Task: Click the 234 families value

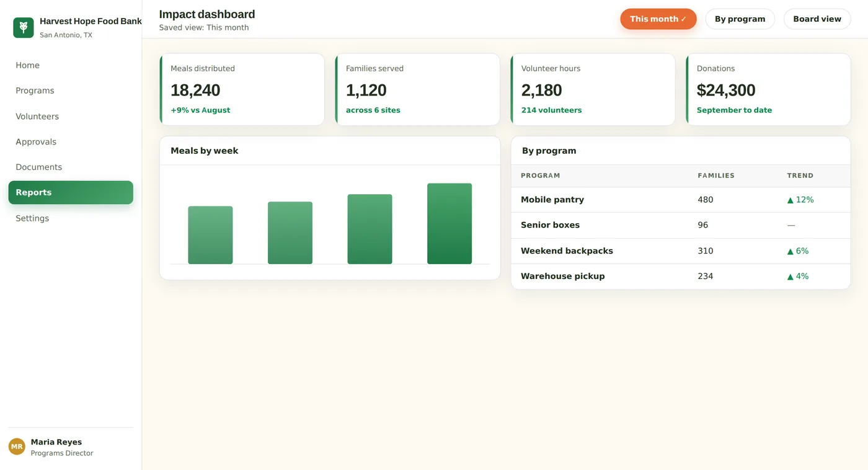Action: 706,277
